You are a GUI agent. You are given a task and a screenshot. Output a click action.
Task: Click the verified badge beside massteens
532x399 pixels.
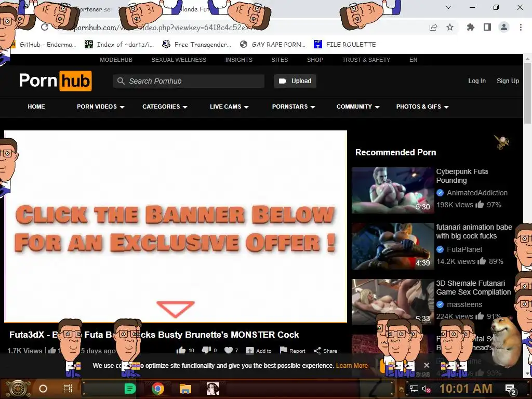coord(440,304)
